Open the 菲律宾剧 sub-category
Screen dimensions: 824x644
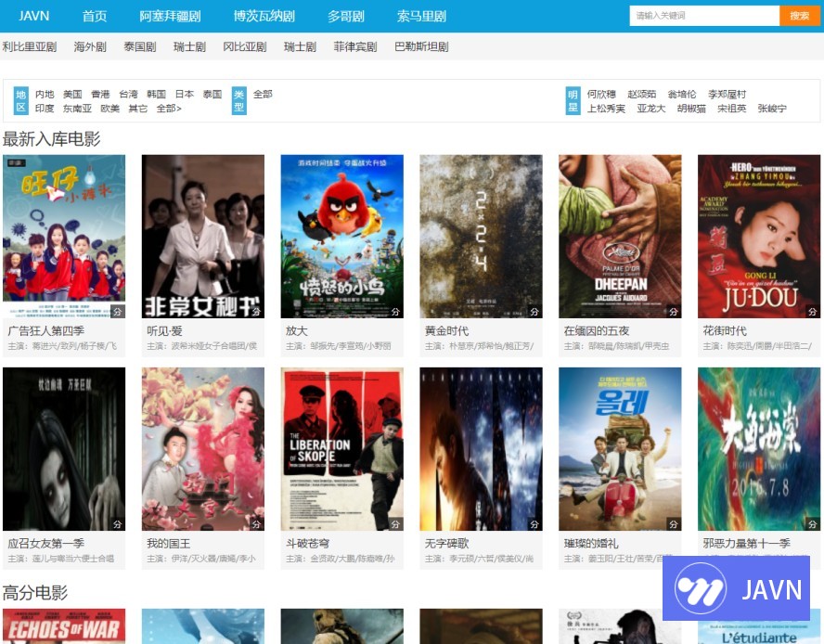tap(355, 46)
